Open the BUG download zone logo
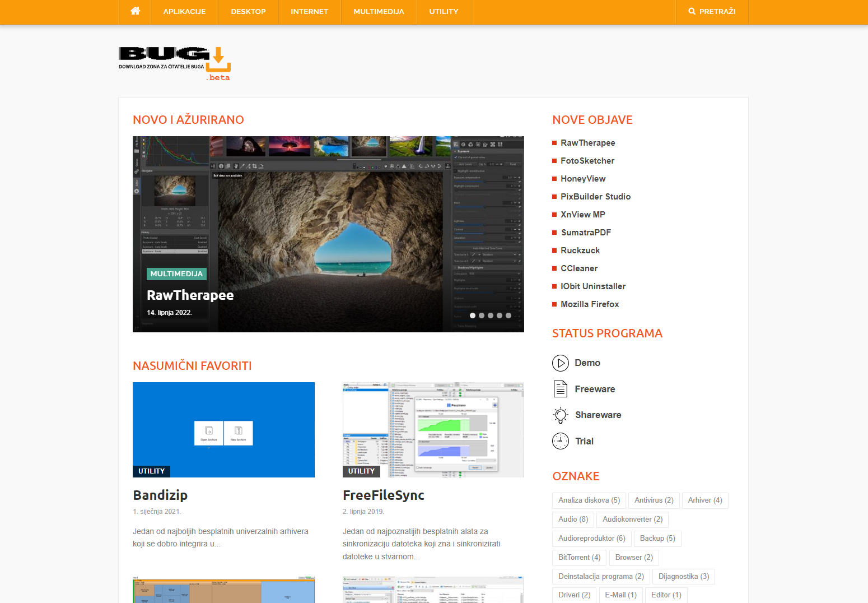 (175, 64)
